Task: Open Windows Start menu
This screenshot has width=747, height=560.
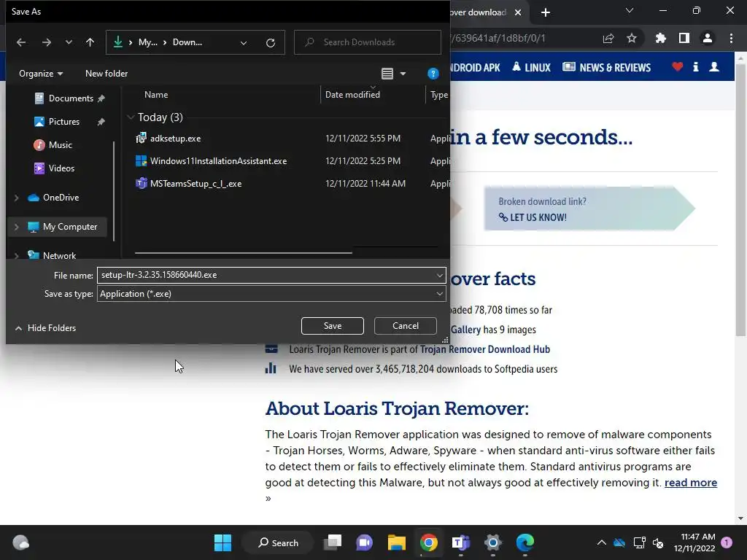Action: (x=222, y=542)
